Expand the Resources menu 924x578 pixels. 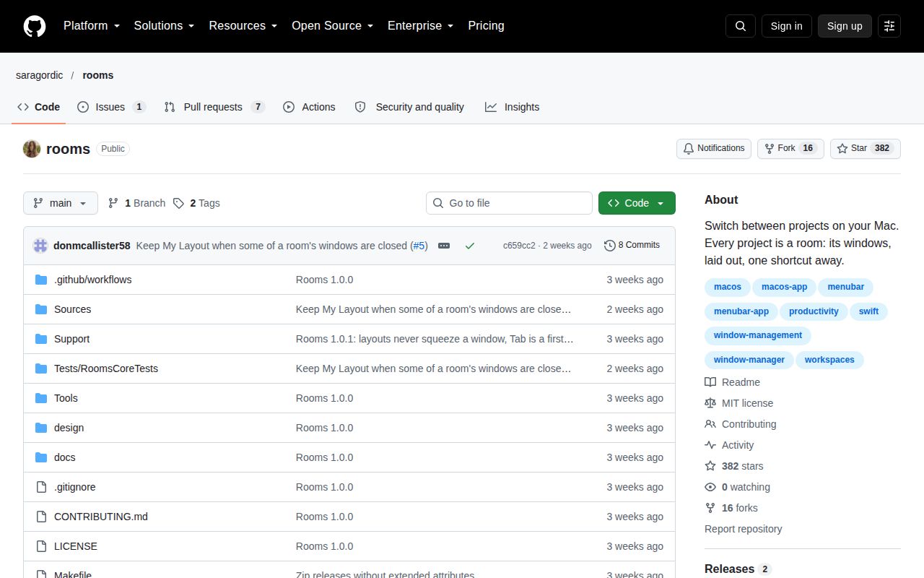243,26
